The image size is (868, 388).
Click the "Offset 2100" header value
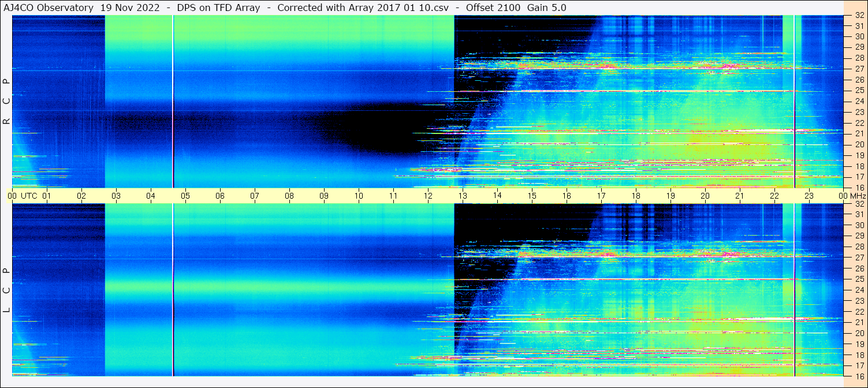pos(493,8)
